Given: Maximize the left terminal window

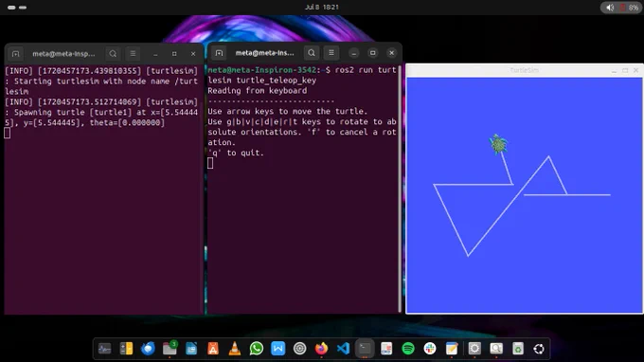Looking at the screenshot, I should 174,54.
